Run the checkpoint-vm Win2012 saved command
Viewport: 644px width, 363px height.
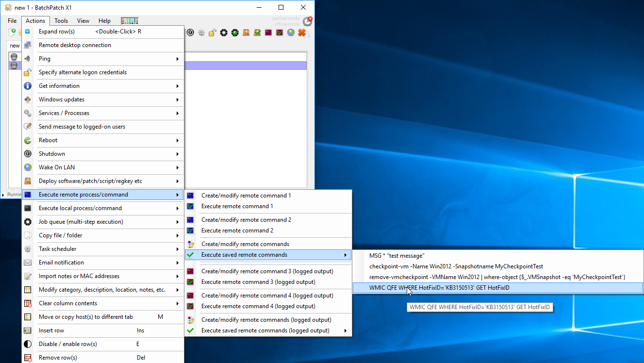(x=456, y=266)
